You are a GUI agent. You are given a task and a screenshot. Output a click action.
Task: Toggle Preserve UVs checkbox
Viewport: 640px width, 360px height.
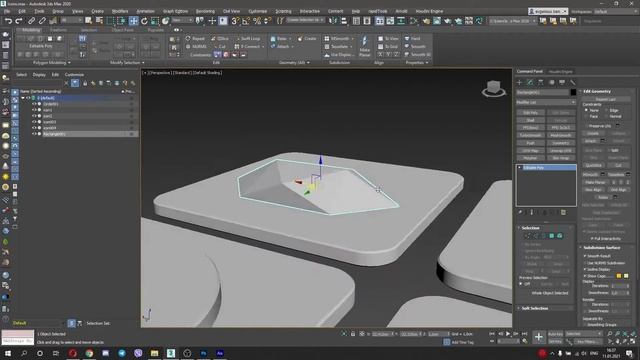click(x=587, y=126)
